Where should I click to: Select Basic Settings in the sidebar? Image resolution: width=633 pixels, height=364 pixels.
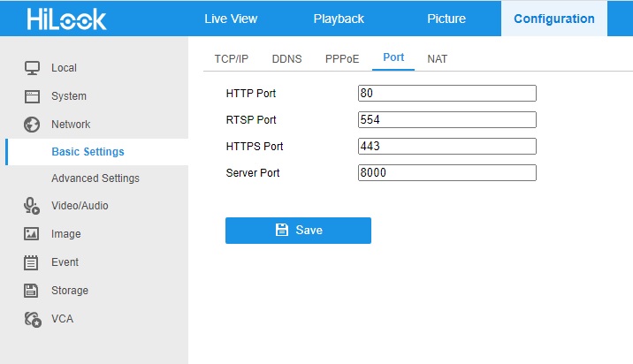[88, 152]
